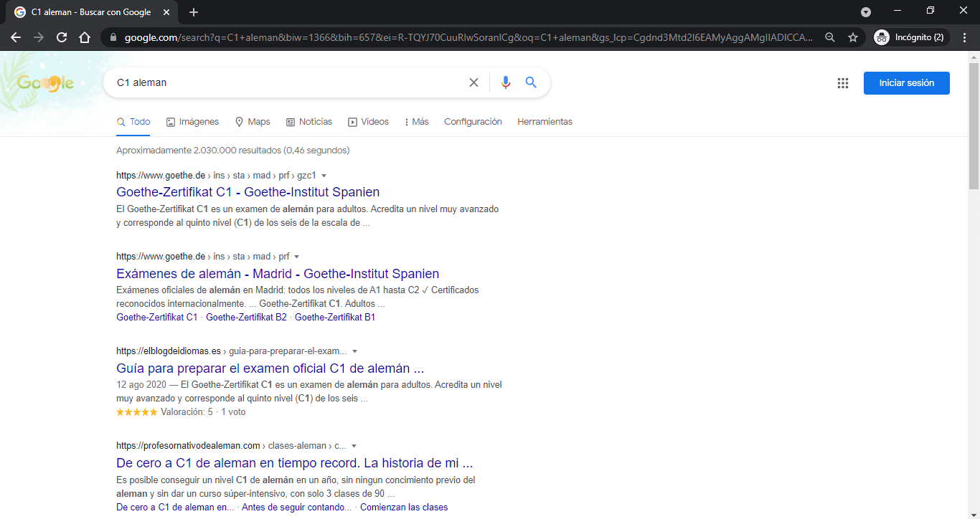The image size is (980, 519).
Task: Expand dropdown arrow beside elblogdeidiomas.es URL
Action: [x=354, y=351]
